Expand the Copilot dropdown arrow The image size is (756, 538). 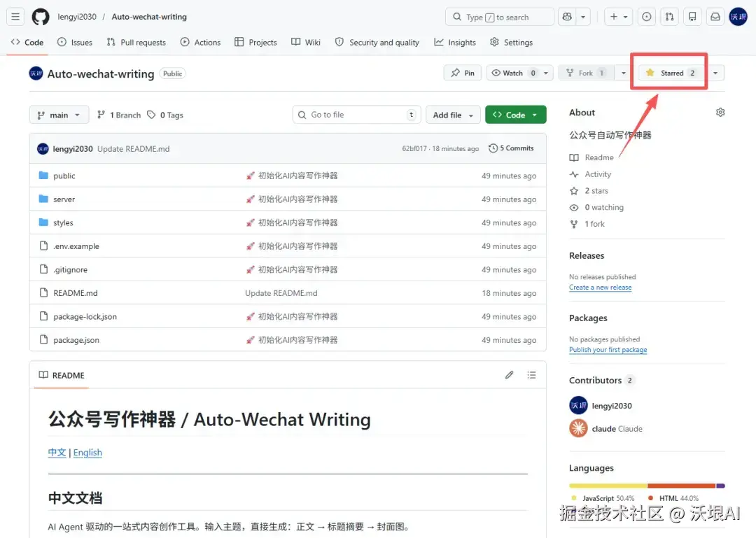pyautogui.click(x=583, y=17)
